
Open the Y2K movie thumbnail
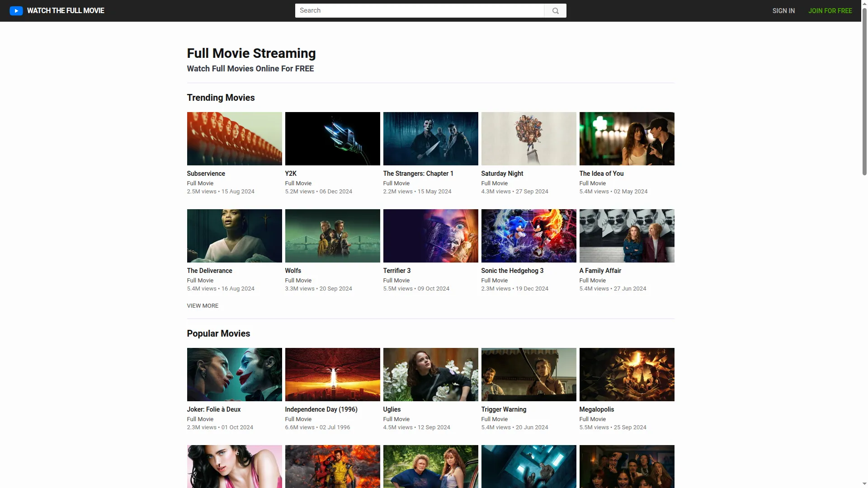(332, 139)
